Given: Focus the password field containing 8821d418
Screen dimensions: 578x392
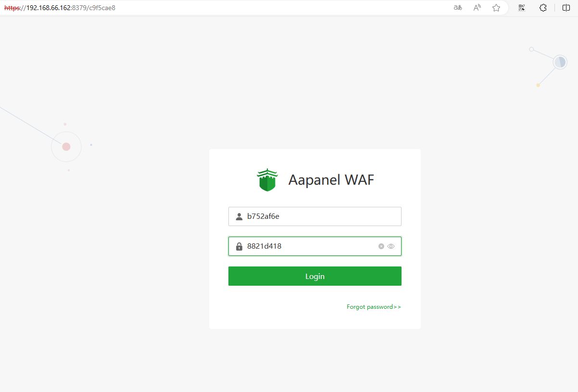Looking at the screenshot, I should click(315, 246).
